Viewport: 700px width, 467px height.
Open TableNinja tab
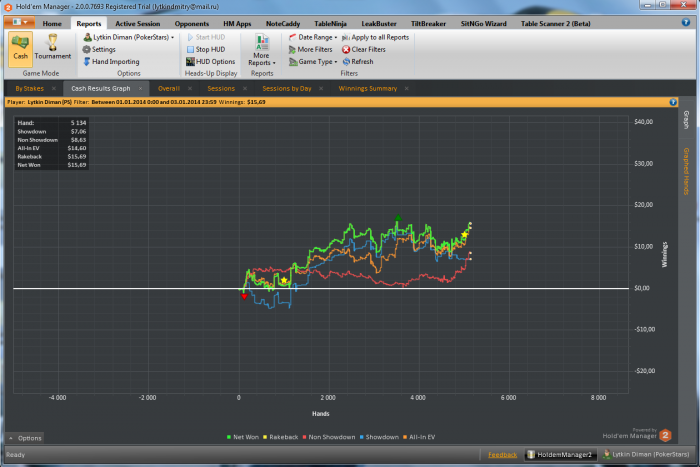click(330, 24)
